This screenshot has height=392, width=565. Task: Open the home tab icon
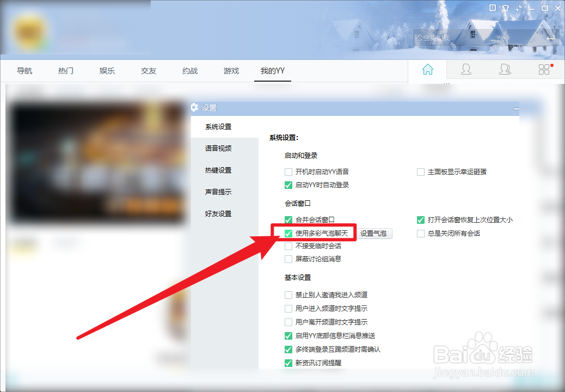click(x=428, y=69)
